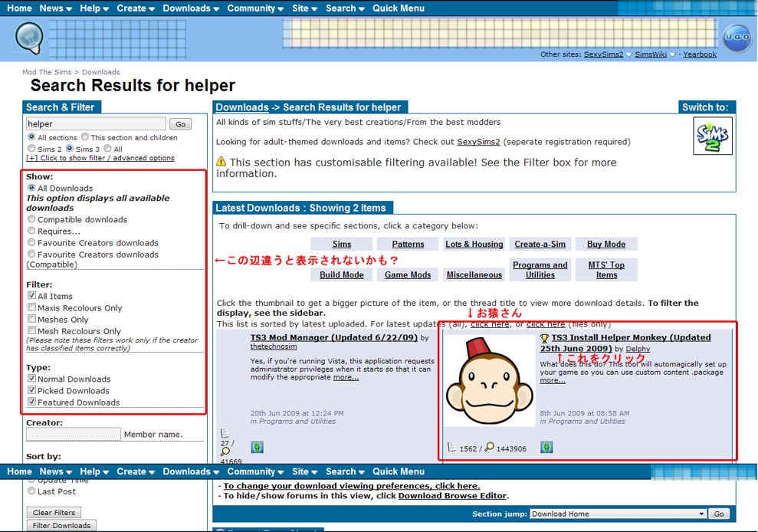
Task: Open Community in the lower navbar
Action: (x=255, y=471)
